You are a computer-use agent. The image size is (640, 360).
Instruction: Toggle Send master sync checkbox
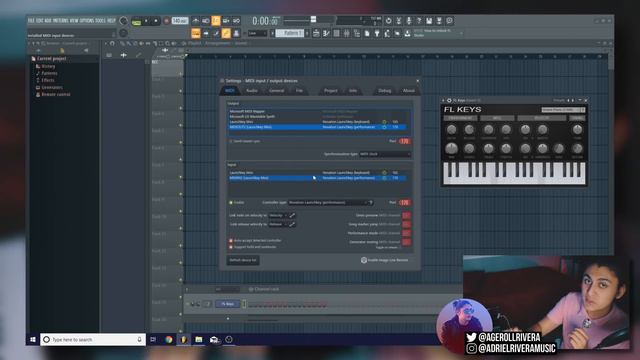pos(231,141)
